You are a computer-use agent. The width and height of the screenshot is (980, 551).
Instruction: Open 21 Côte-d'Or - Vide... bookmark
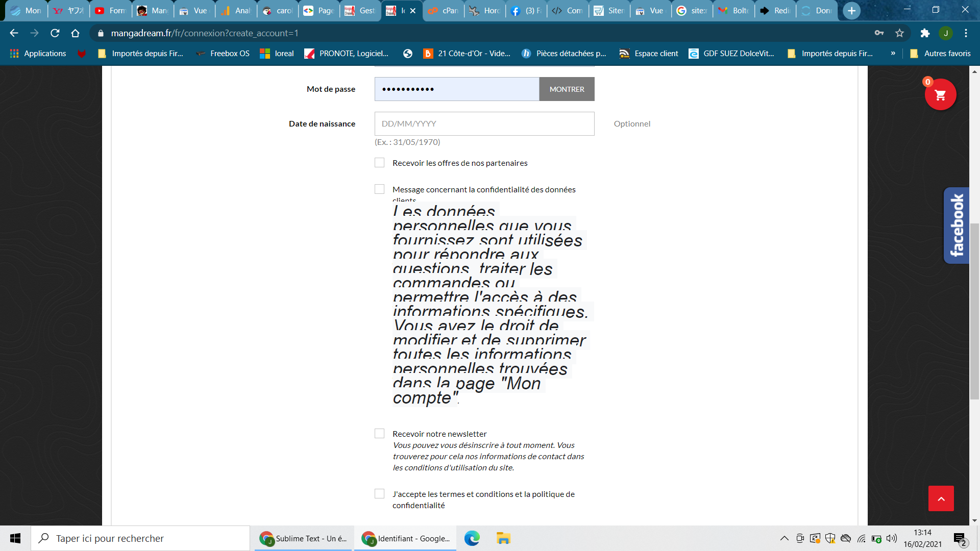pos(467,54)
